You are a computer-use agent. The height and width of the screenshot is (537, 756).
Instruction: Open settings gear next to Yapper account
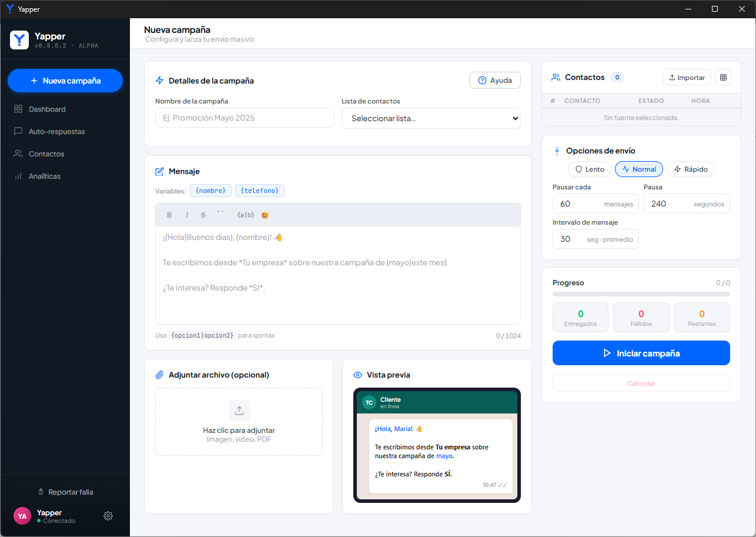(108, 516)
